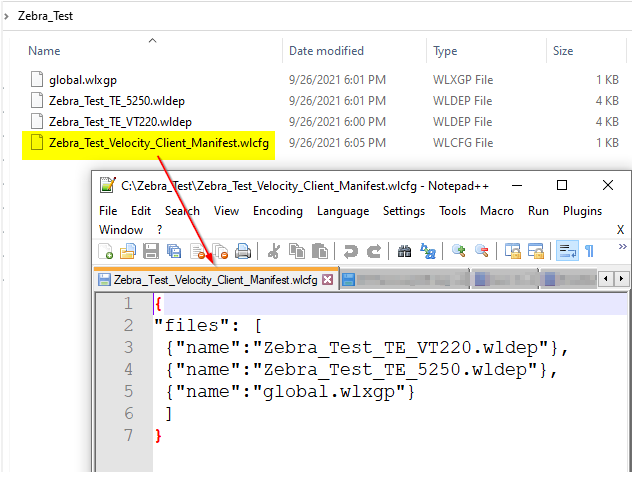This screenshot has height=478, width=632.
Task: Click the date cell 9/26/2021 6:05 PM
Action: 337,143
